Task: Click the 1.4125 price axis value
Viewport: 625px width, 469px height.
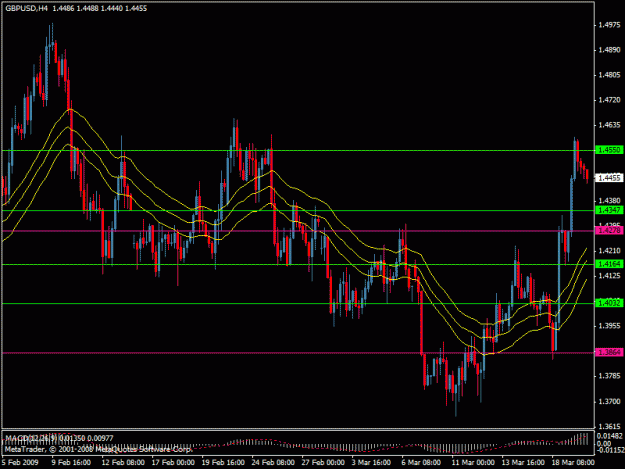Action: 609,276
